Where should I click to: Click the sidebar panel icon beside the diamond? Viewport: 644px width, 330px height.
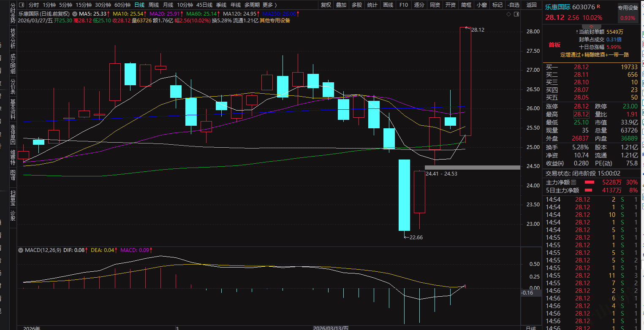[x=516, y=14]
